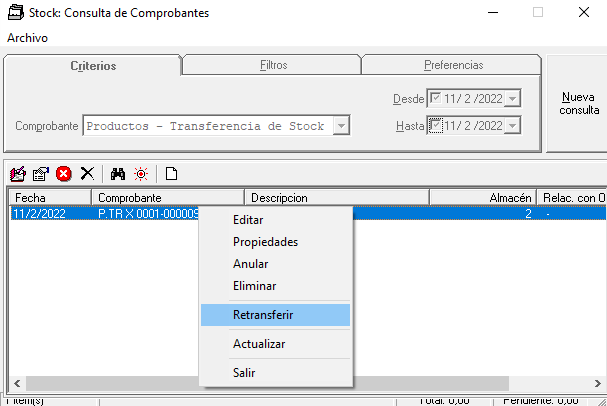
Task: Toggle the Desde date checkbox
Action: pos(434,98)
